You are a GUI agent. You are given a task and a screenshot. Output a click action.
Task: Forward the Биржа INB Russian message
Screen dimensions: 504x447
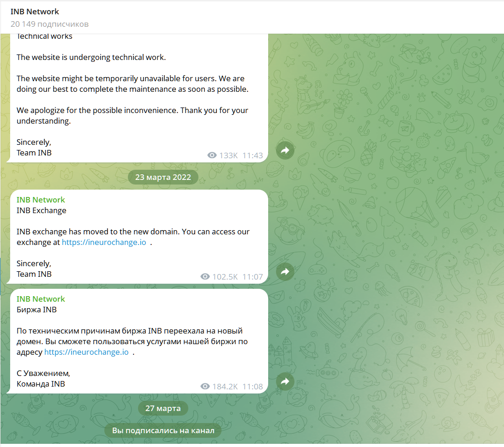click(285, 381)
